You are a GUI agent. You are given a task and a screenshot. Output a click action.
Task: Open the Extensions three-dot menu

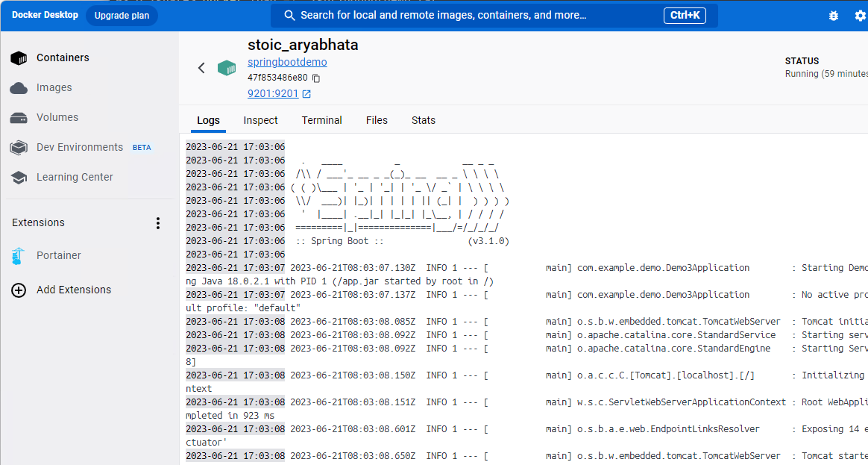[x=158, y=223]
